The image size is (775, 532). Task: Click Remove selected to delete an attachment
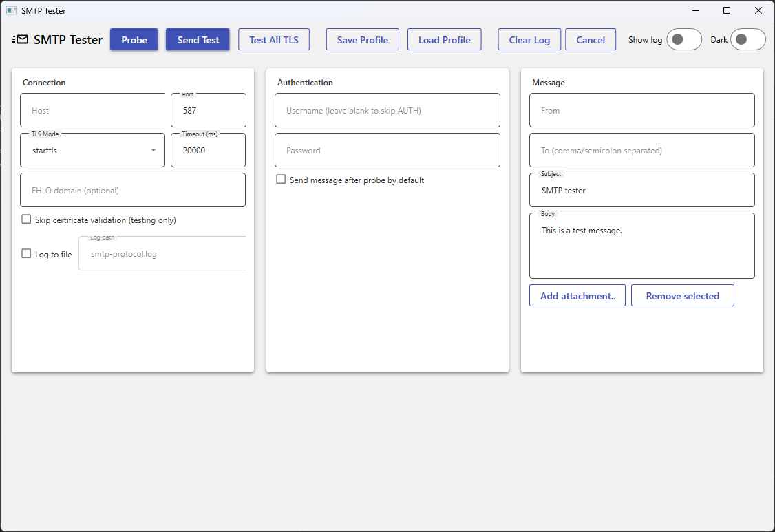(682, 295)
